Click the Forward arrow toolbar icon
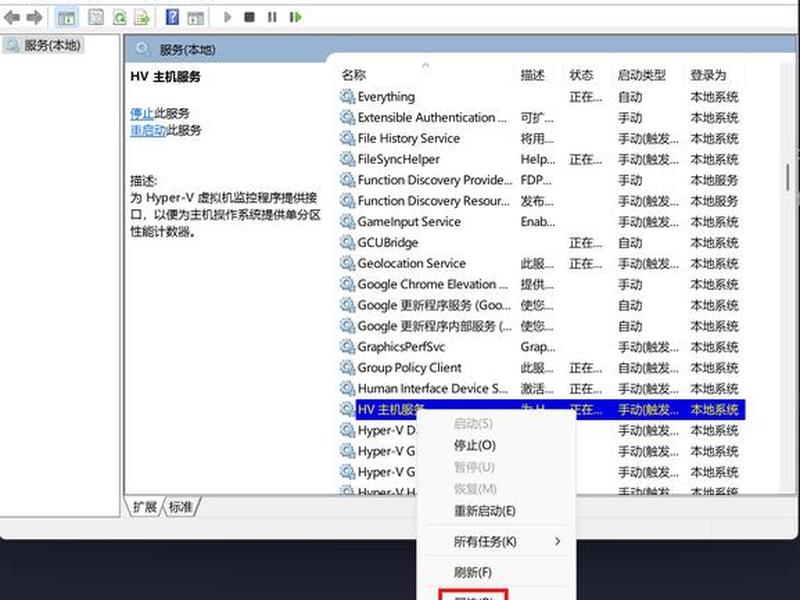Viewport: 800px width, 600px height. point(34,17)
